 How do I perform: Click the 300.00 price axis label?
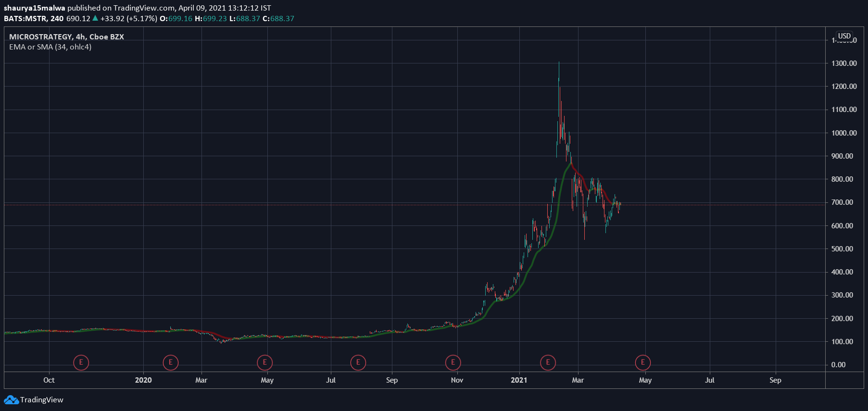[x=842, y=295]
